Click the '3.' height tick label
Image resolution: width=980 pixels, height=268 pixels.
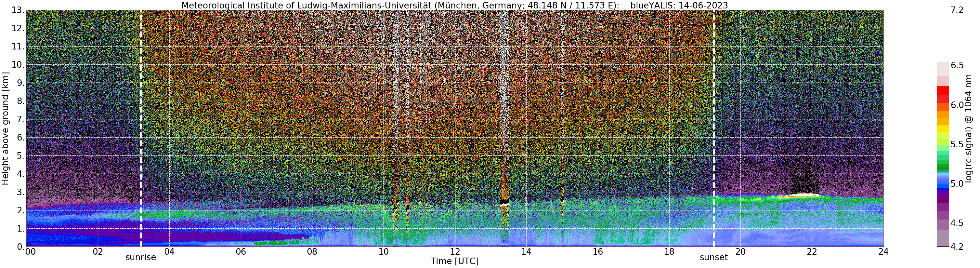[x=20, y=192]
